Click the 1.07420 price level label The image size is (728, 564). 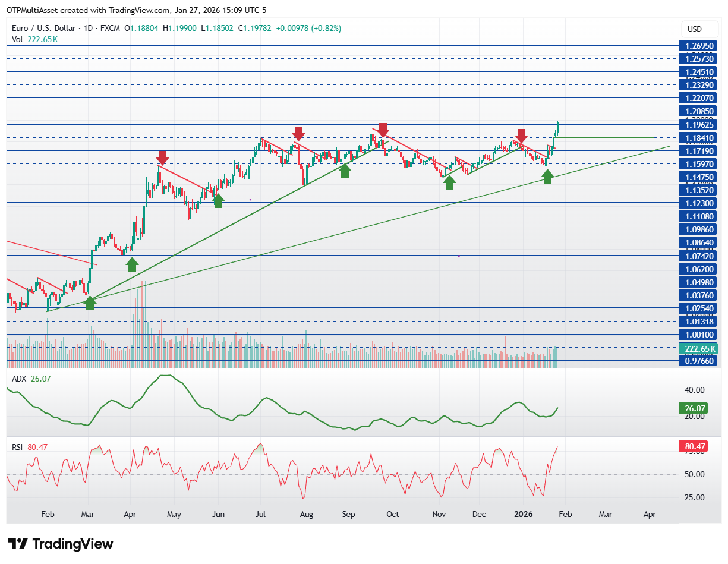click(699, 256)
